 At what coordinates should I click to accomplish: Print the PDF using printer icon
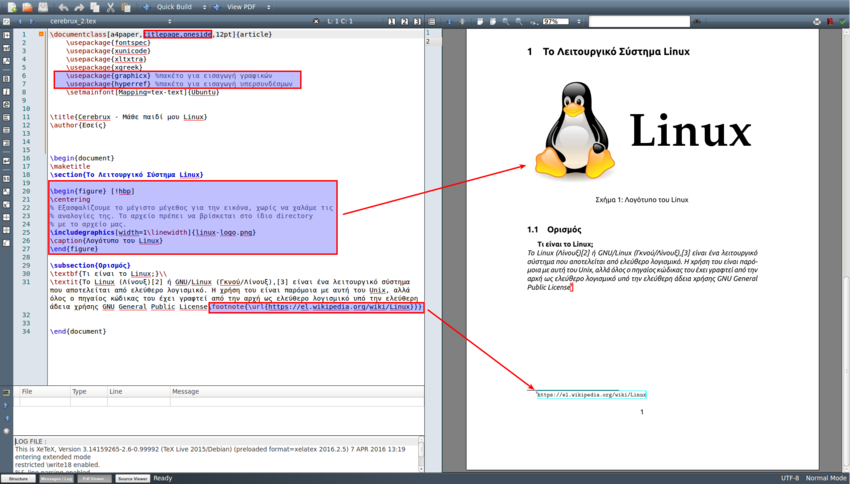tap(817, 21)
